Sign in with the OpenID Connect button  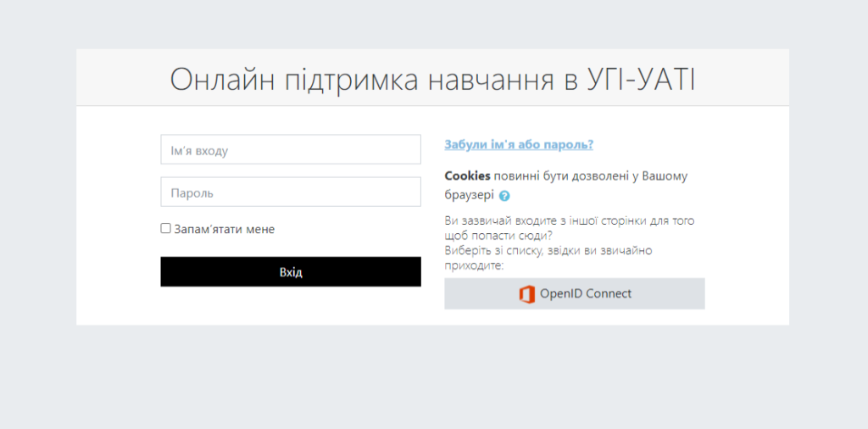(574, 294)
